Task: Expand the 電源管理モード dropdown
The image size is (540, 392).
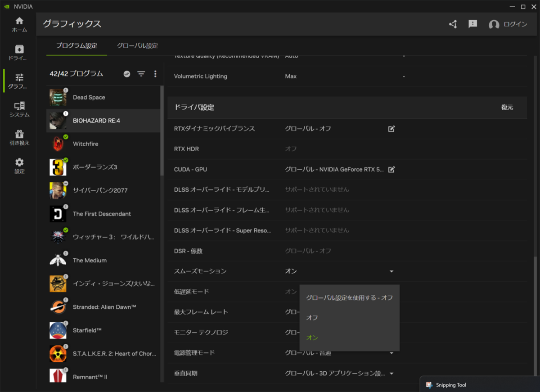Action: click(391, 353)
